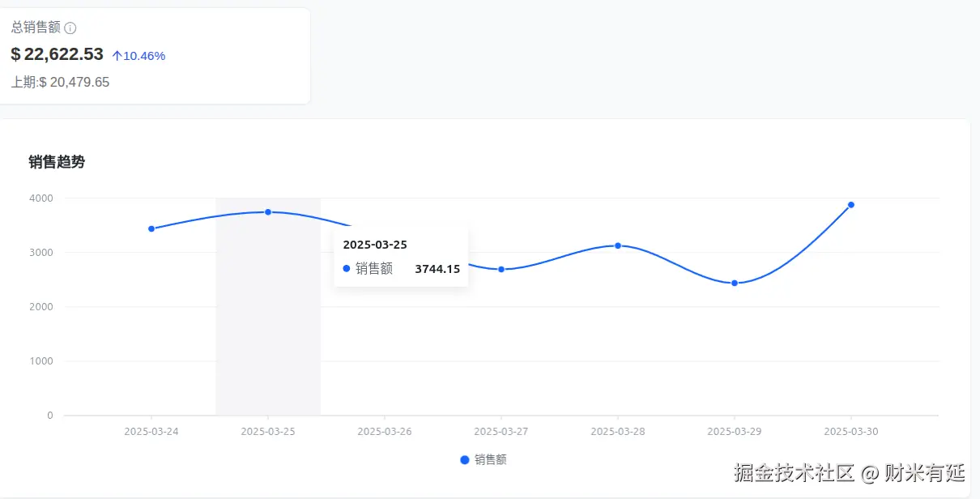The image size is (980, 499).
Task: Click the 4000 y-axis label
Action: [42, 198]
